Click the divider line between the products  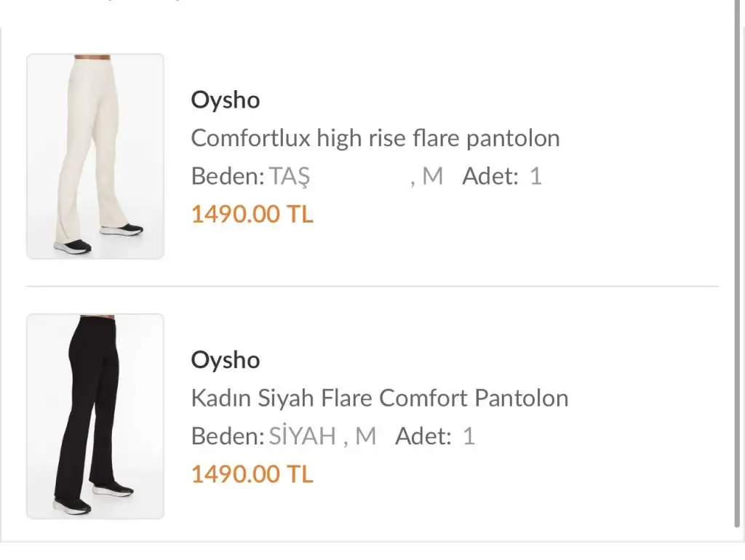click(x=372, y=287)
